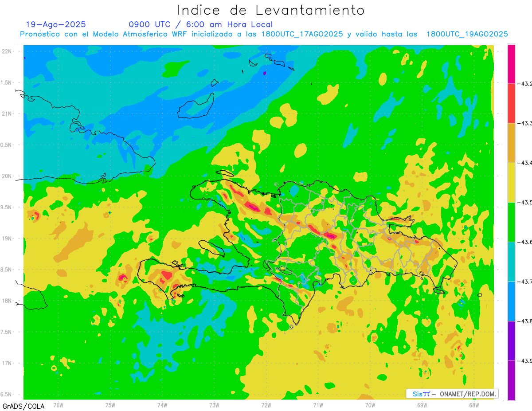
Task: Click the legend value "-43.9"
Action: (x=525, y=361)
